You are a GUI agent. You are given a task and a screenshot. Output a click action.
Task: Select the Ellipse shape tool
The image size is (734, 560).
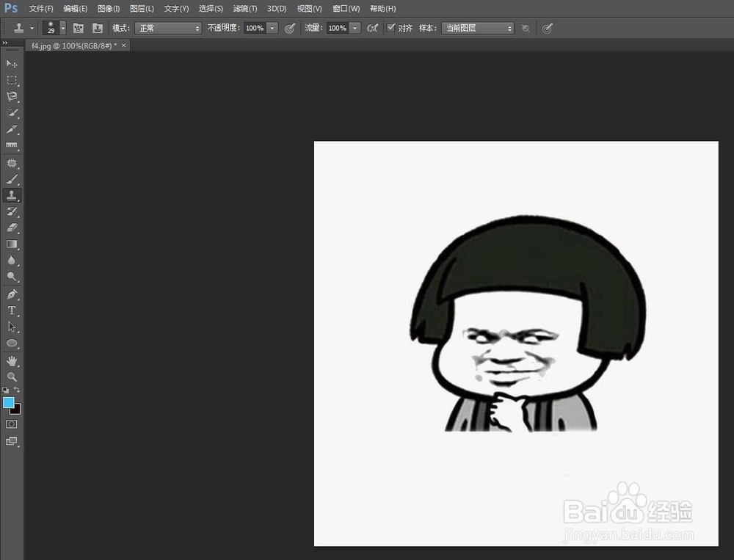click(x=12, y=343)
